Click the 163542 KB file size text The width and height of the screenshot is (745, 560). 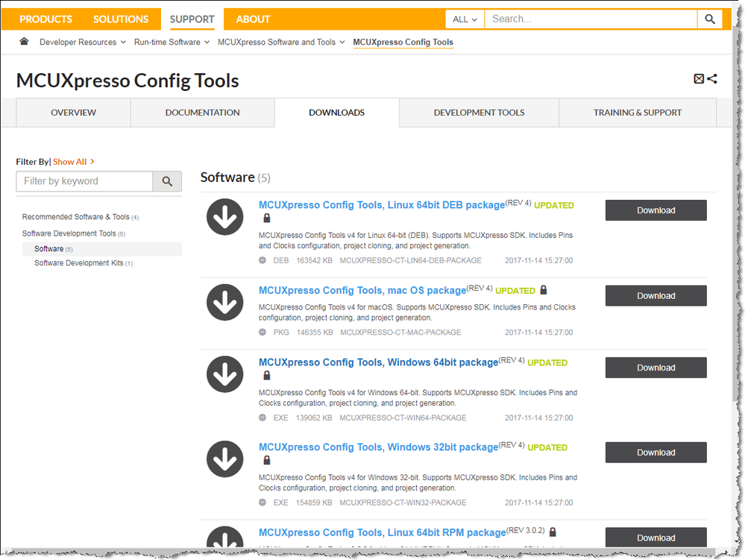314,260
